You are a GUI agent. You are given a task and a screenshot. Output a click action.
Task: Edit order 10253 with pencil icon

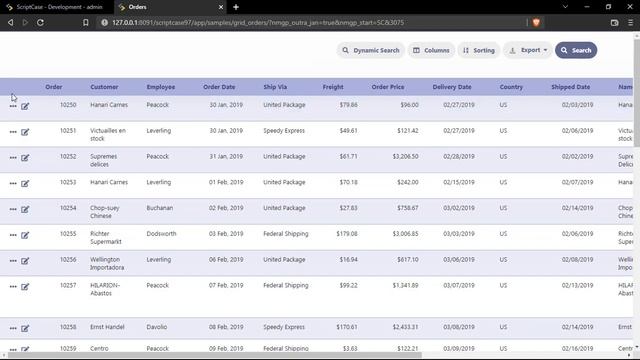tap(25, 183)
